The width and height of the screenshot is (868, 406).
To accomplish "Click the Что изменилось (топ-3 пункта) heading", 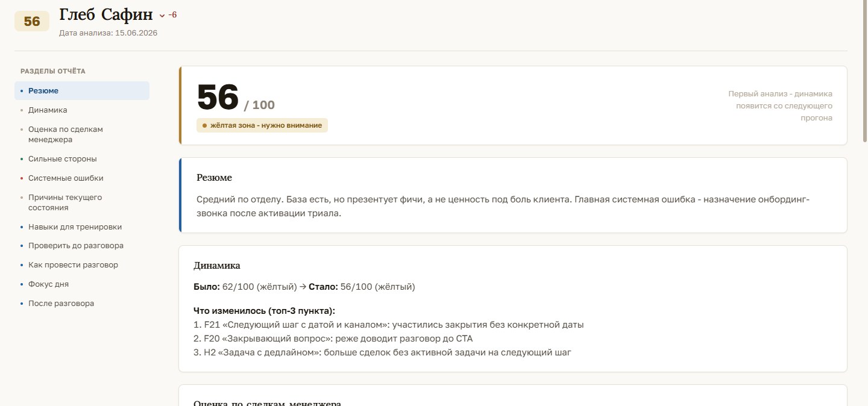I will point(264,311).
